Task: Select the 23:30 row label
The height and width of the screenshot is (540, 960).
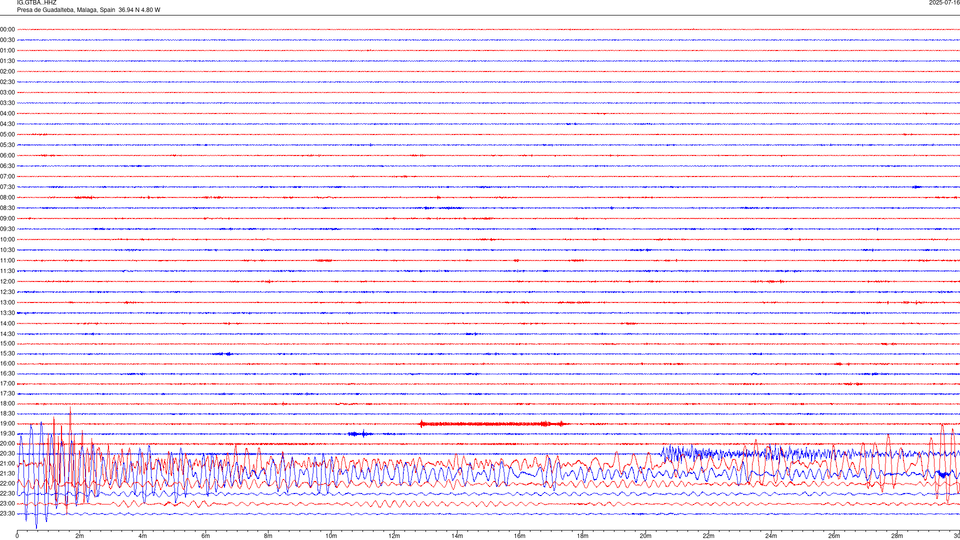Action: [7, 514]
